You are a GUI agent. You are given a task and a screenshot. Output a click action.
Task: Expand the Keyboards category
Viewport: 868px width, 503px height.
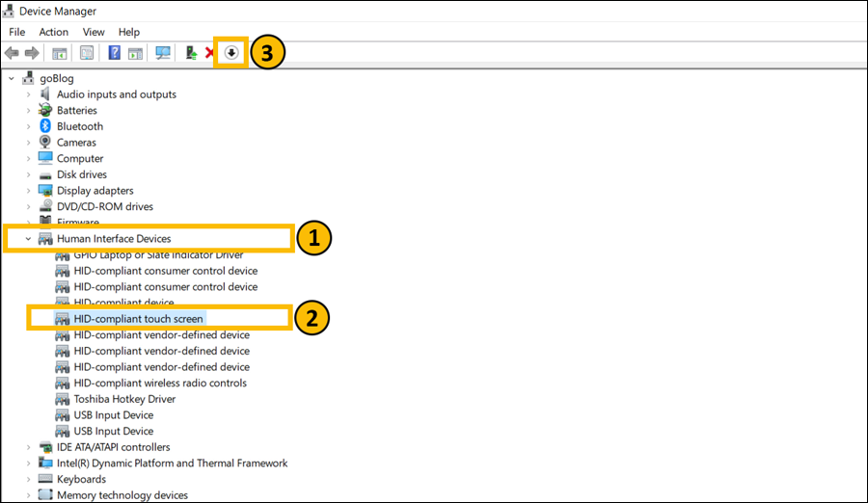click(x=29, y=479)
